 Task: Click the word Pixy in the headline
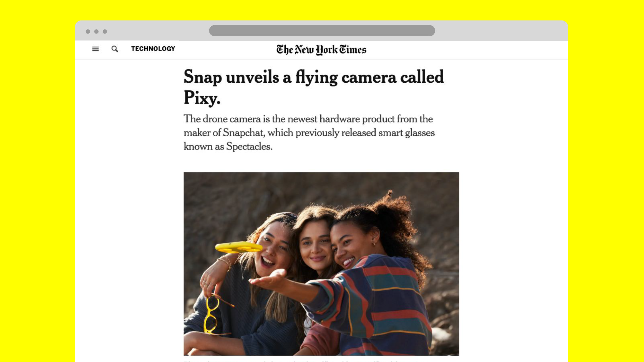pos(202,98)
